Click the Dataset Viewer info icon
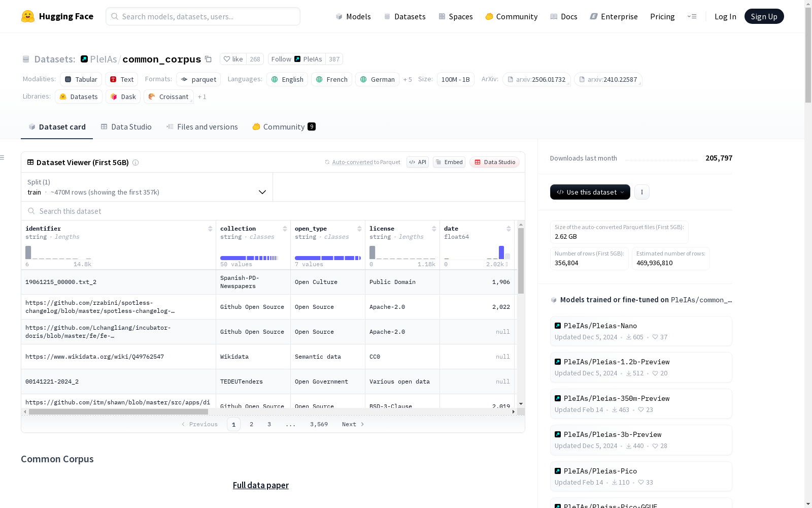Screen dimensions: 812x508 coord(136,163)
